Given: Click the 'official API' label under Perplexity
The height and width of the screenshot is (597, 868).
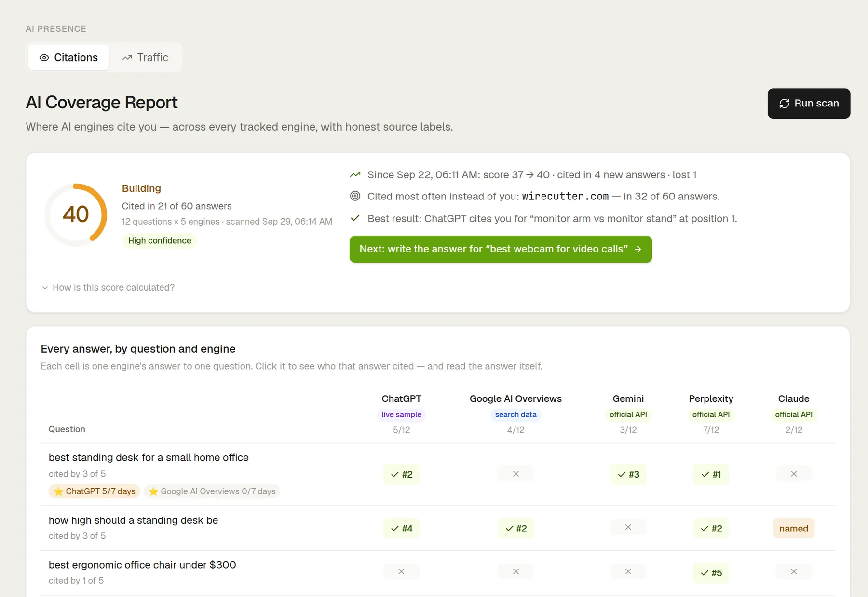Looking at the screenshot, I should pyautogui.click(x=711, y=414).
